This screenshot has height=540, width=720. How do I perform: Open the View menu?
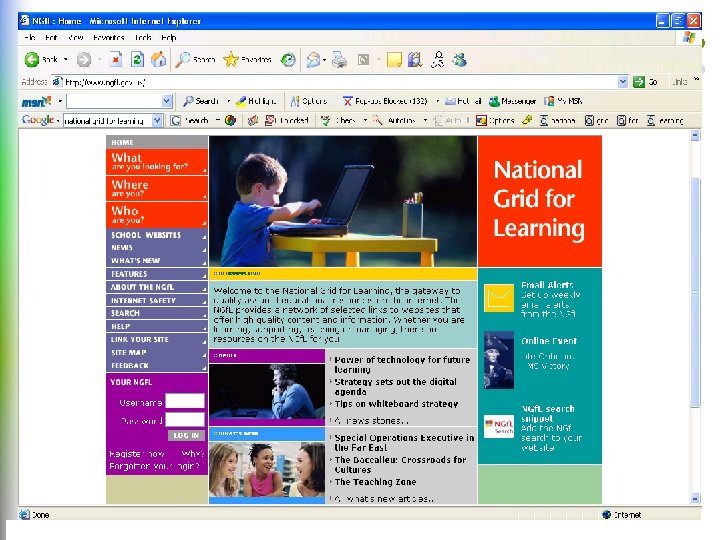coord(75,37)
